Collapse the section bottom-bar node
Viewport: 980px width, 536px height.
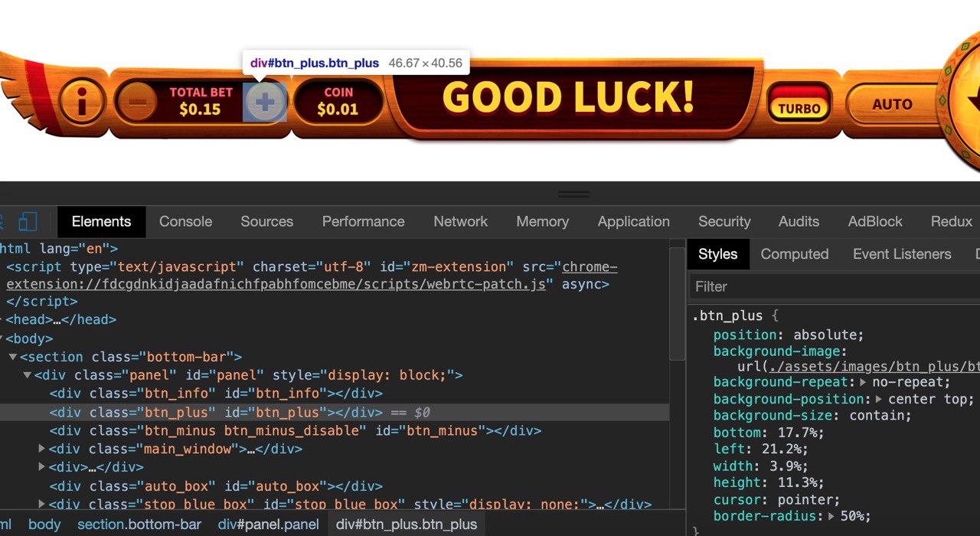13,357
